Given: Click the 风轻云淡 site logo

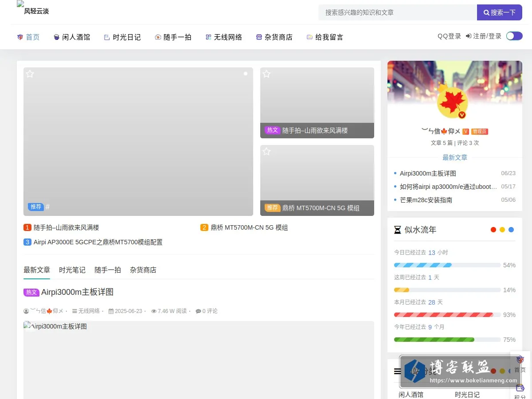Looking at the screenshot, I should click(33, 8).
